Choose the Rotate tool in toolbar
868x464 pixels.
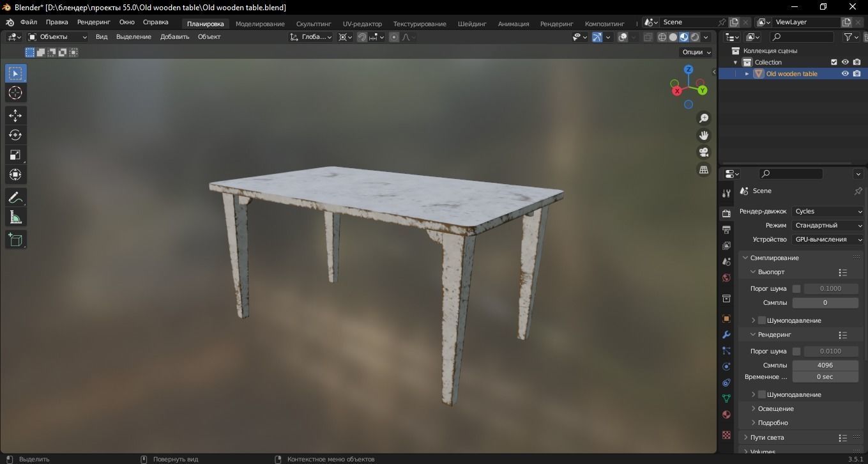tap(15, 135)
